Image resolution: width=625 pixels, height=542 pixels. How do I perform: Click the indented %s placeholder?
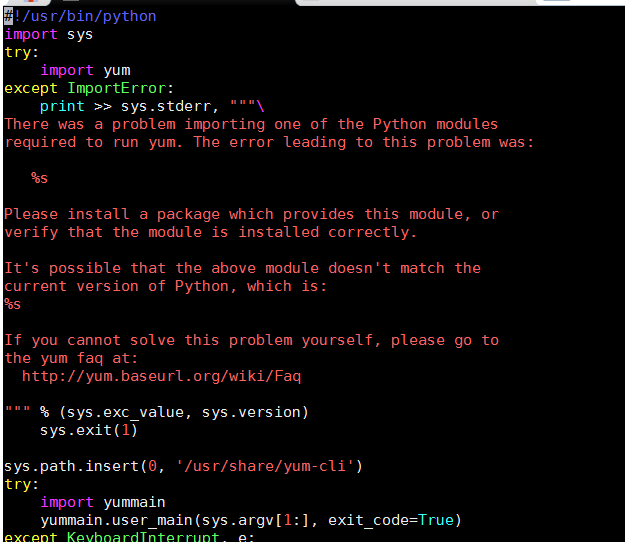point(39,178)
